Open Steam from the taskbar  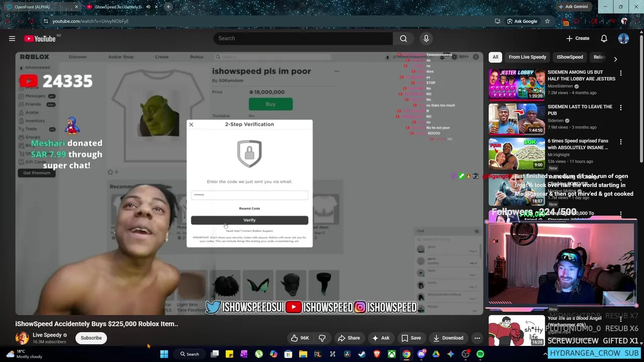pos(362,354)
